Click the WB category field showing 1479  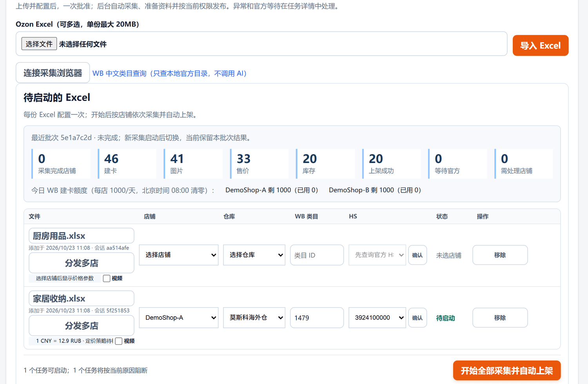317,318
